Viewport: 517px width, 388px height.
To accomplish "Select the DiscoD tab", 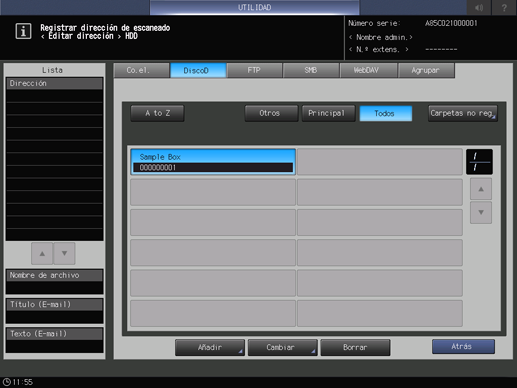I will click(x=198, y=70).
